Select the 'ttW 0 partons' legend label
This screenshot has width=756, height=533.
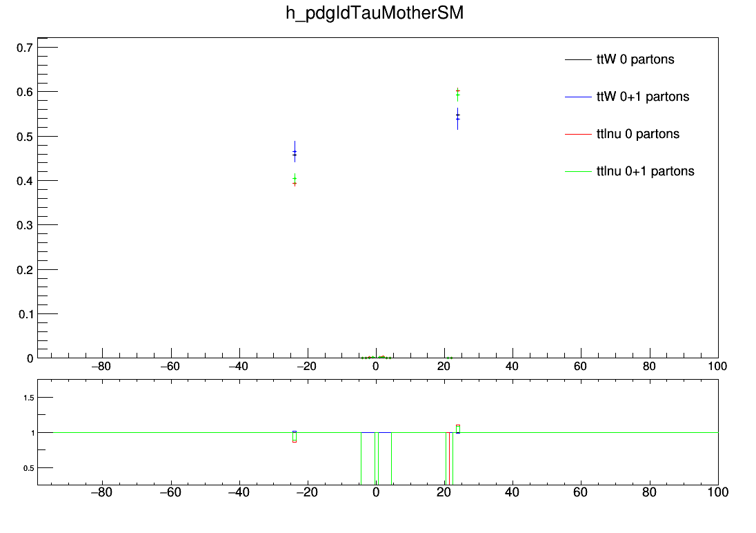pos(635,59)
